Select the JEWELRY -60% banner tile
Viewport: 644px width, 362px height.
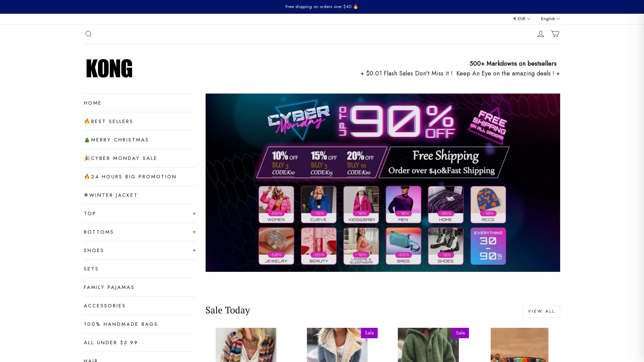tap(276, 246)
